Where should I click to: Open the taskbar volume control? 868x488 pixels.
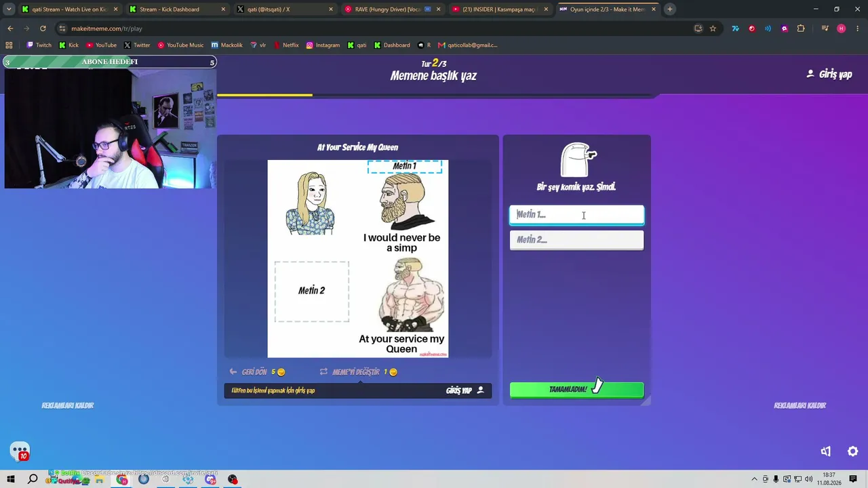(808, 479)
